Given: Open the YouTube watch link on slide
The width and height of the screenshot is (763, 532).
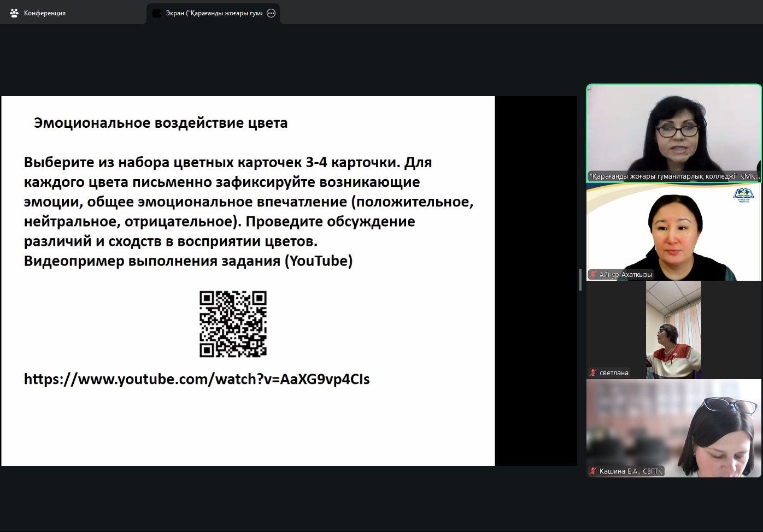Looking at the screenshot, I should [197, 379].
